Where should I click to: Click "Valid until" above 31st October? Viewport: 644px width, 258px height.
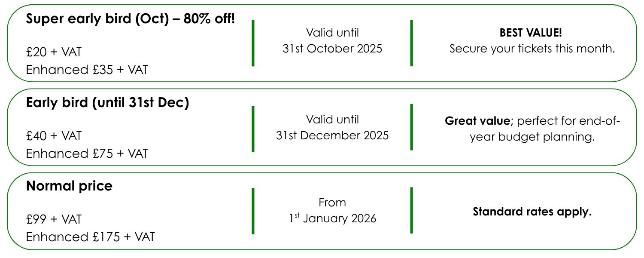332,33
